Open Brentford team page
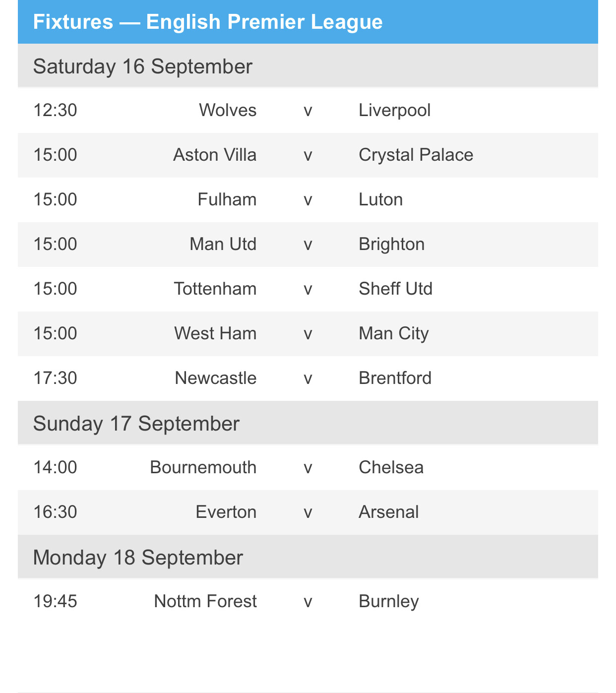The image size is (616, 693). click(x=395, y=378)
